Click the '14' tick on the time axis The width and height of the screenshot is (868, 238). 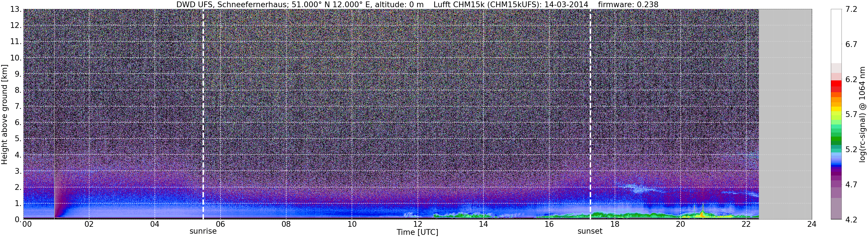483,224
